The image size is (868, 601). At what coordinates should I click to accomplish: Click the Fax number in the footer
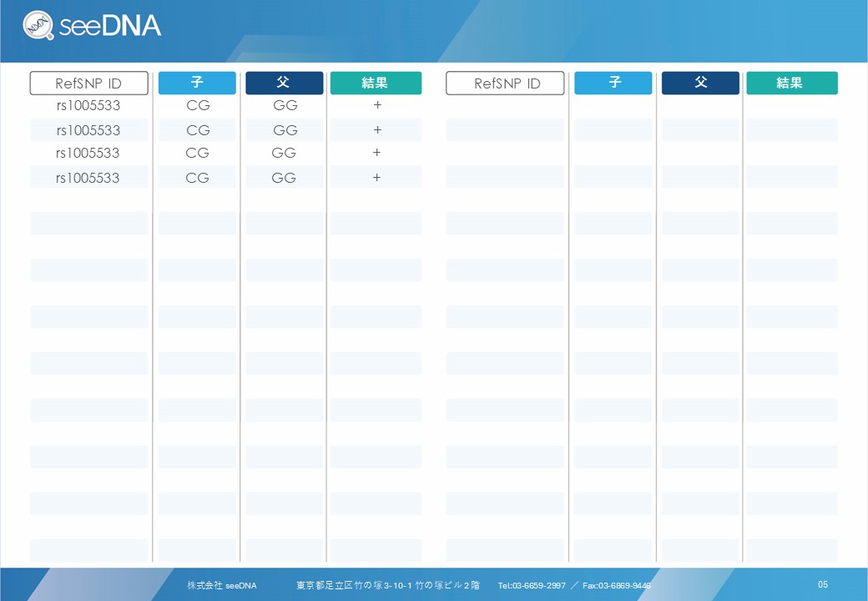tap(616, 586)
